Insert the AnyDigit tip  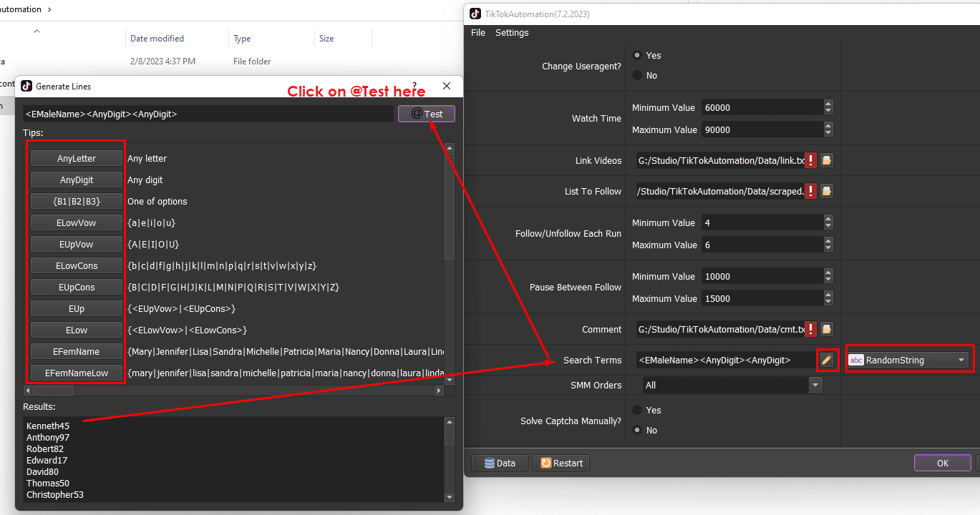pyautogui.click(x=77, y=180)
